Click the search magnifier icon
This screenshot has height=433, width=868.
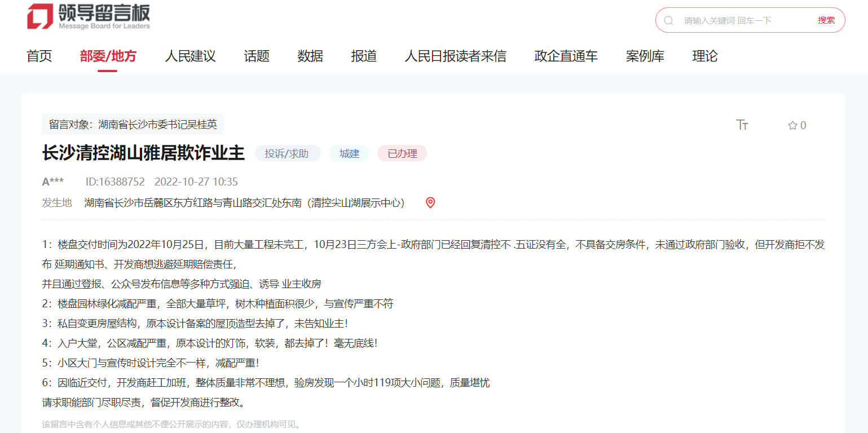coord(668,20)
